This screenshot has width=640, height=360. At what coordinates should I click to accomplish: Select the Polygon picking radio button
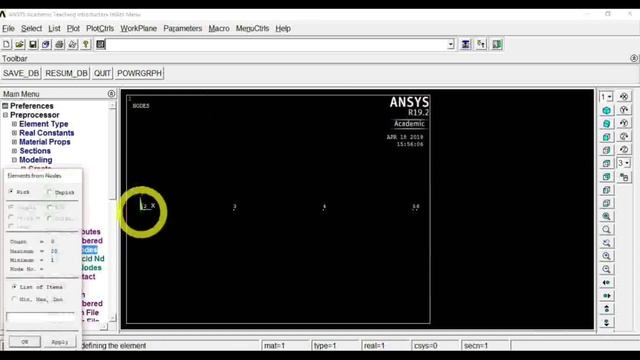click(x=11, y=218)
